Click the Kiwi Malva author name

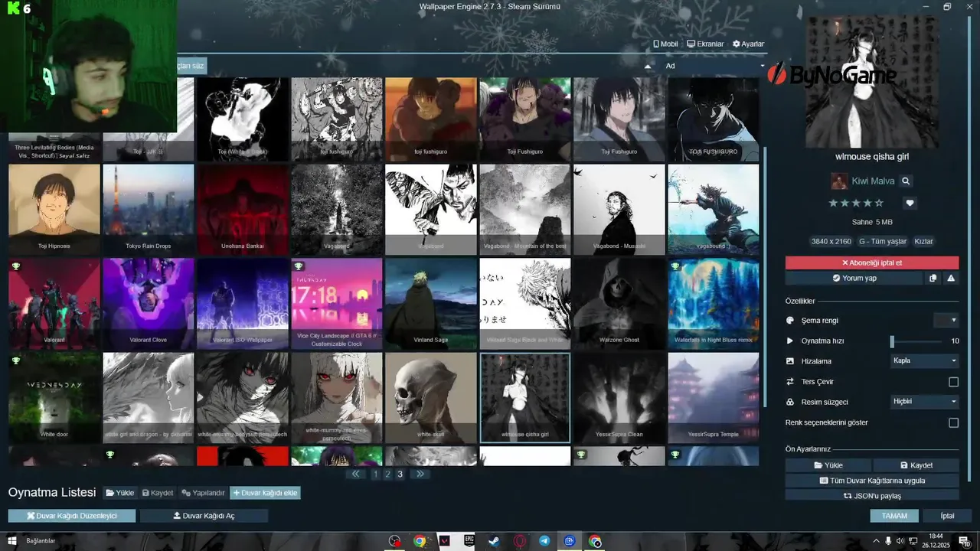point(872,181)
